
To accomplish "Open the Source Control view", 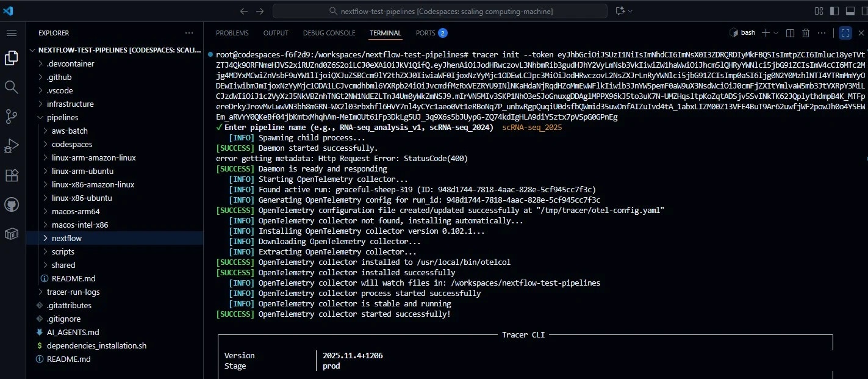I will [12, 117].
